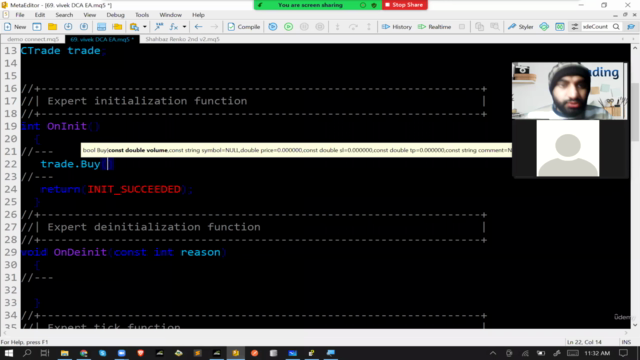Image resolution: width=640 pixels, height=360 pixels.
Task: Click the 11:32 AM taskbar clock
Action: pyautogui.click(x=597, y=353)
